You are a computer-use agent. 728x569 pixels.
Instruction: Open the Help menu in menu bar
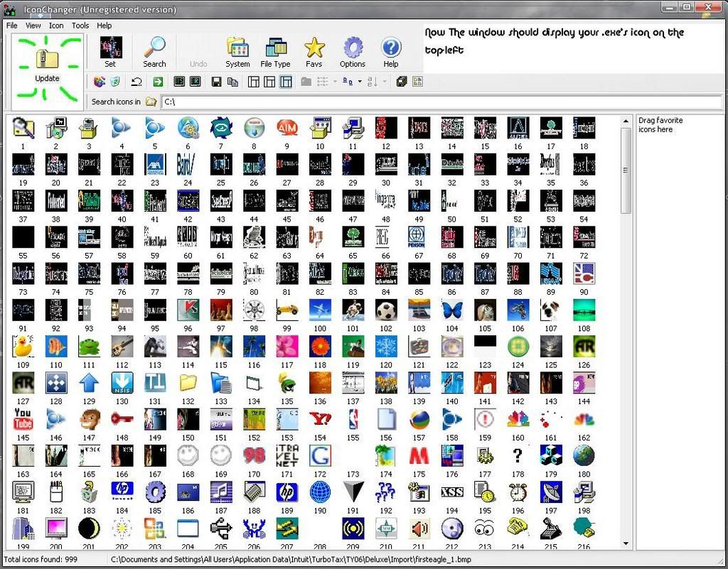pyautogui.click(x=104, y=26)
